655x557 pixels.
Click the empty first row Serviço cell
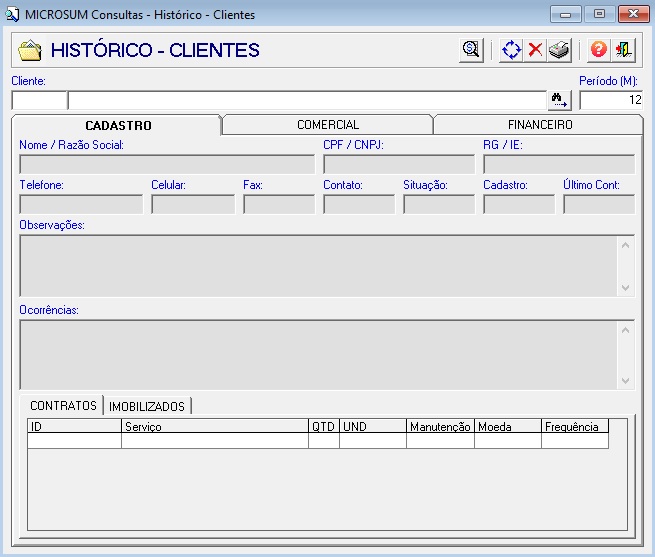[x=215, y=441]
